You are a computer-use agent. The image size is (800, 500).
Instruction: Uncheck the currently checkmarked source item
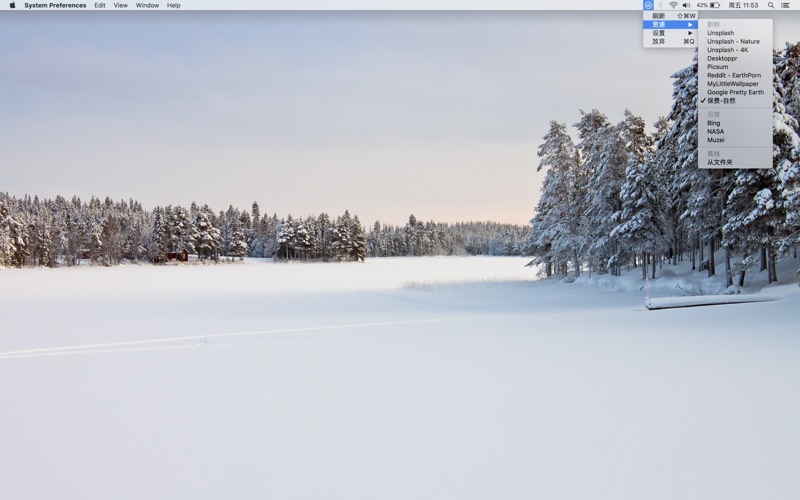click(735, 101)
